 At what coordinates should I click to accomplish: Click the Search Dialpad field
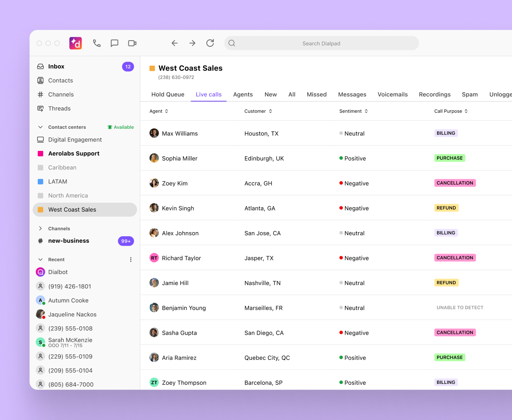pos(321,43)
